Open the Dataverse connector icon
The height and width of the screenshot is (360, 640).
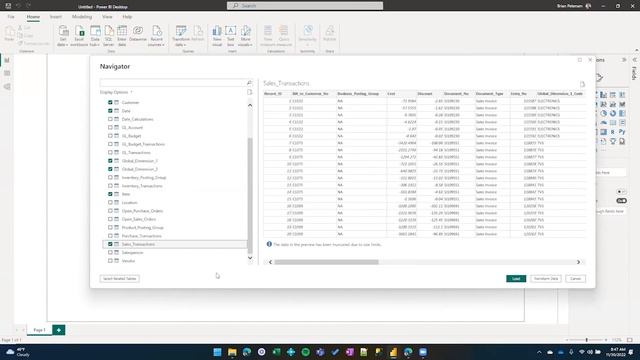138,31
